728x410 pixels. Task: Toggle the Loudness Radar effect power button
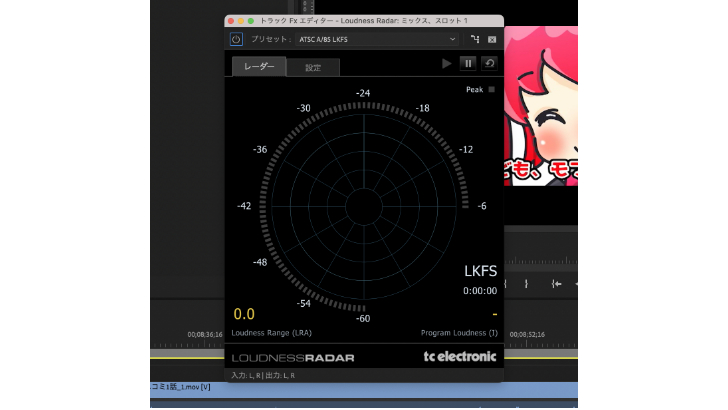click(x=236, y=39)
